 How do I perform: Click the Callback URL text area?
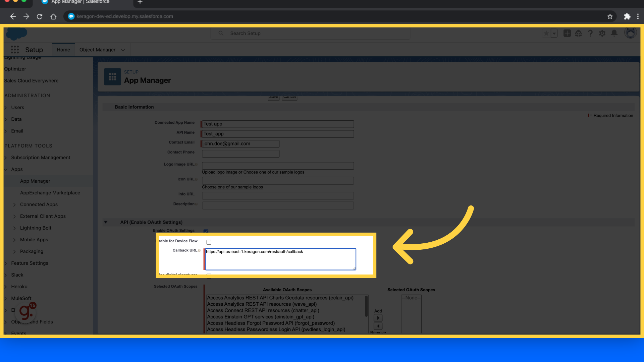[x=280, y=259]
